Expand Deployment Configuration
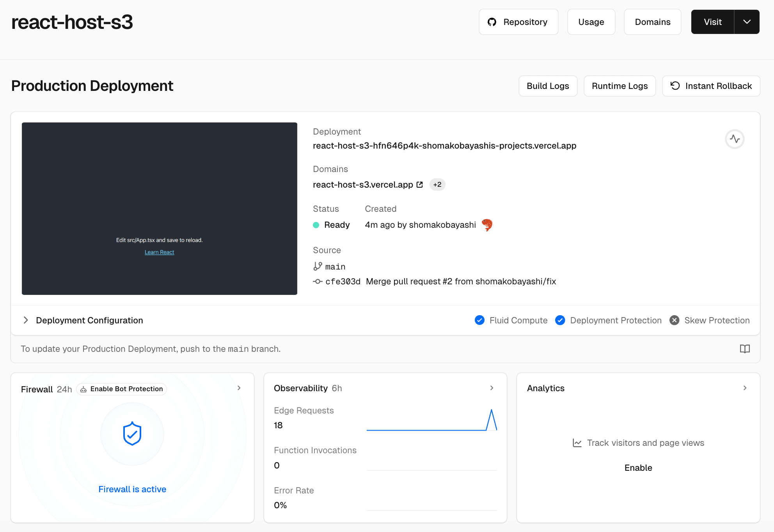The image size is (774, 532). click(83, 320)
